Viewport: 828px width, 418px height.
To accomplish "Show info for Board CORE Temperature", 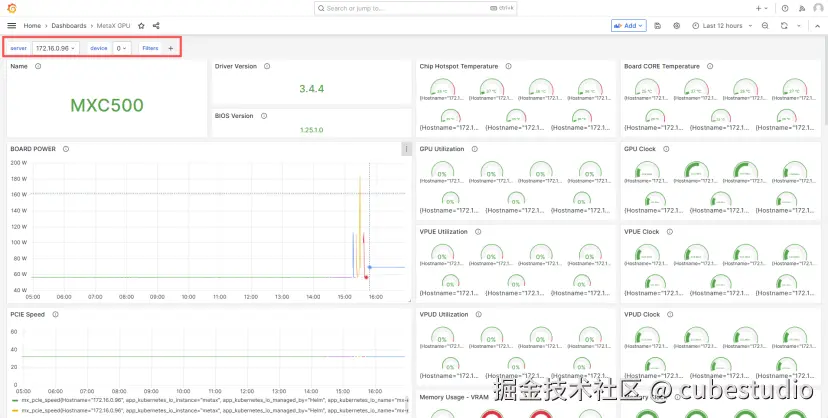I will tap(710, 66).
